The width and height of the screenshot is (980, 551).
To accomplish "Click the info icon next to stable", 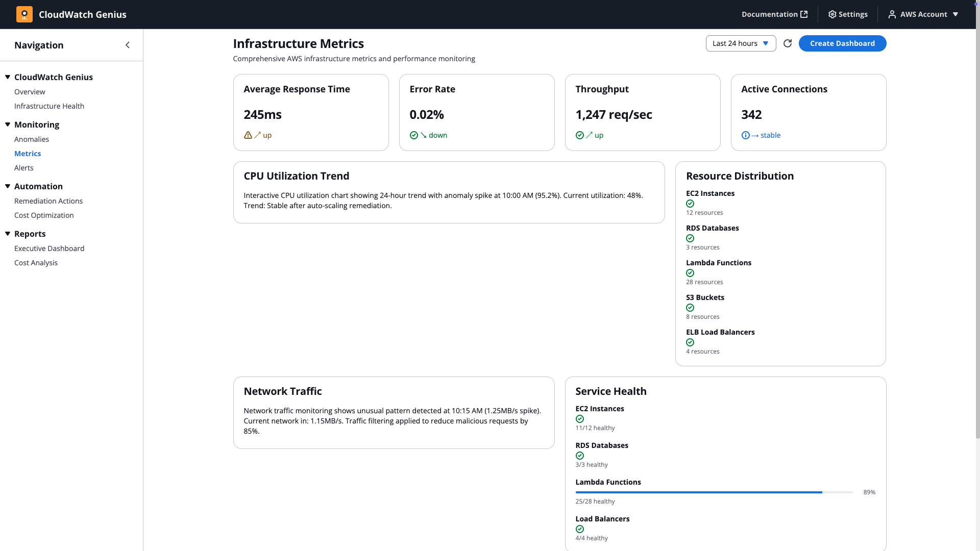I will click(x=746, y=135).
